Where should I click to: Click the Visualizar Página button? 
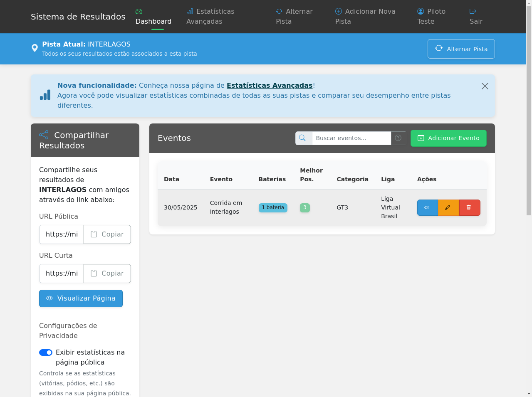pyautogui.click(x=81, y=298)
